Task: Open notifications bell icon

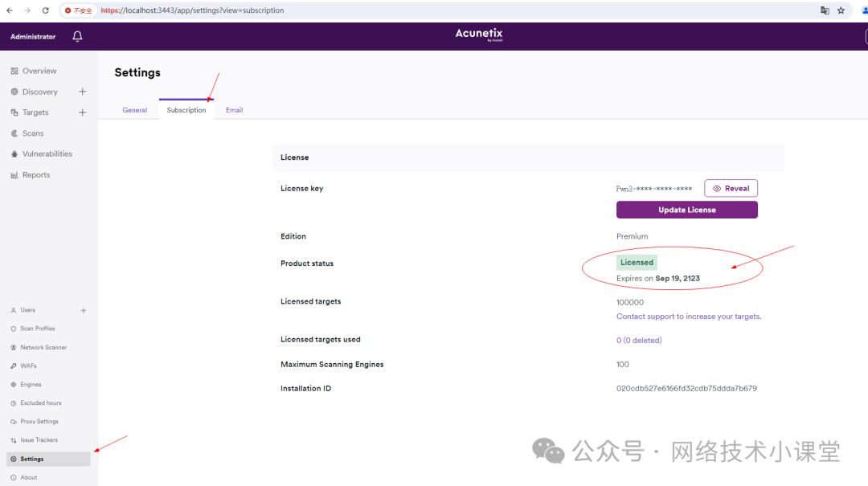Action: 77,36
